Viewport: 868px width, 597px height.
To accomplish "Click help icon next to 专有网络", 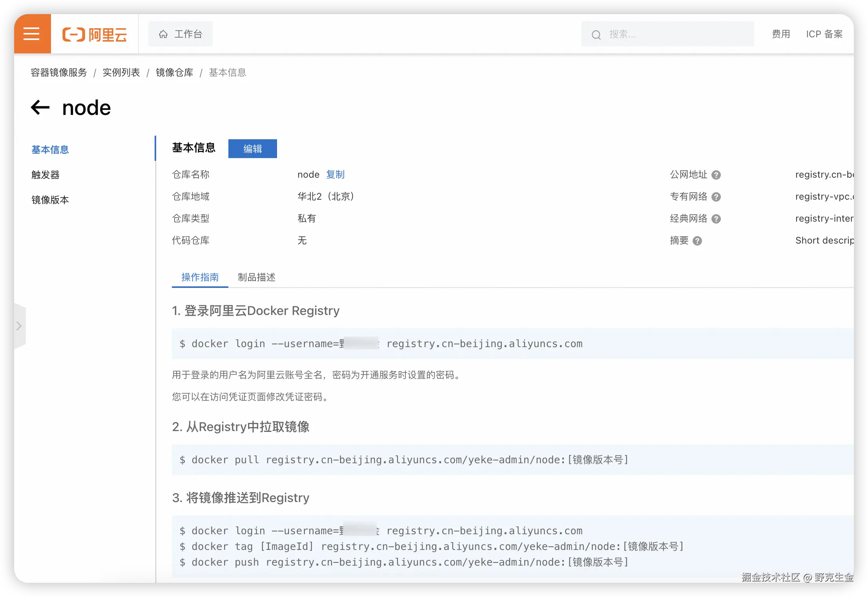I will coord(716,197).
